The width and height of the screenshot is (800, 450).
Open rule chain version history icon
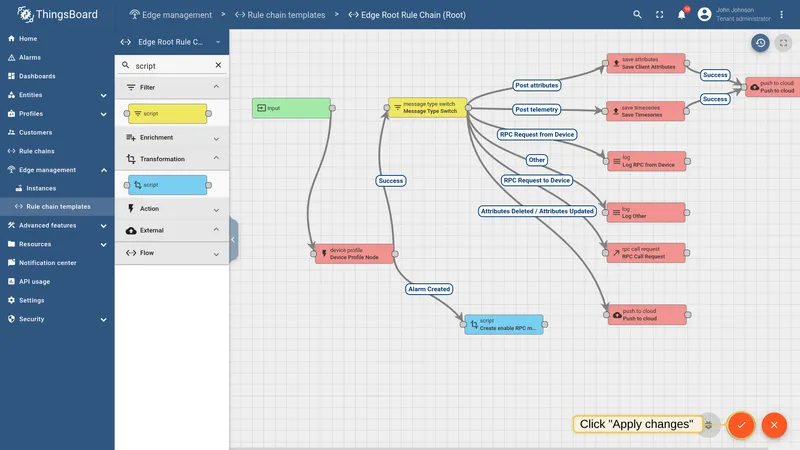(x=760, y=43)
